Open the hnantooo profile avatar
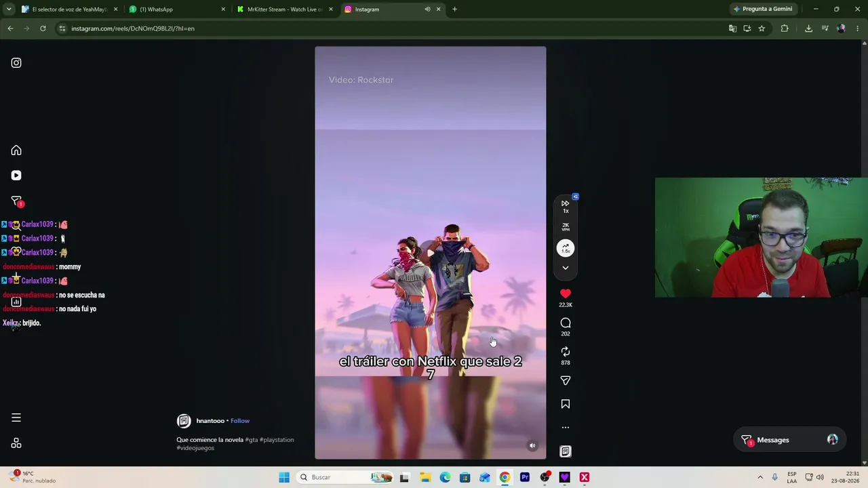 pyautogui.click(x=184, y=421)
